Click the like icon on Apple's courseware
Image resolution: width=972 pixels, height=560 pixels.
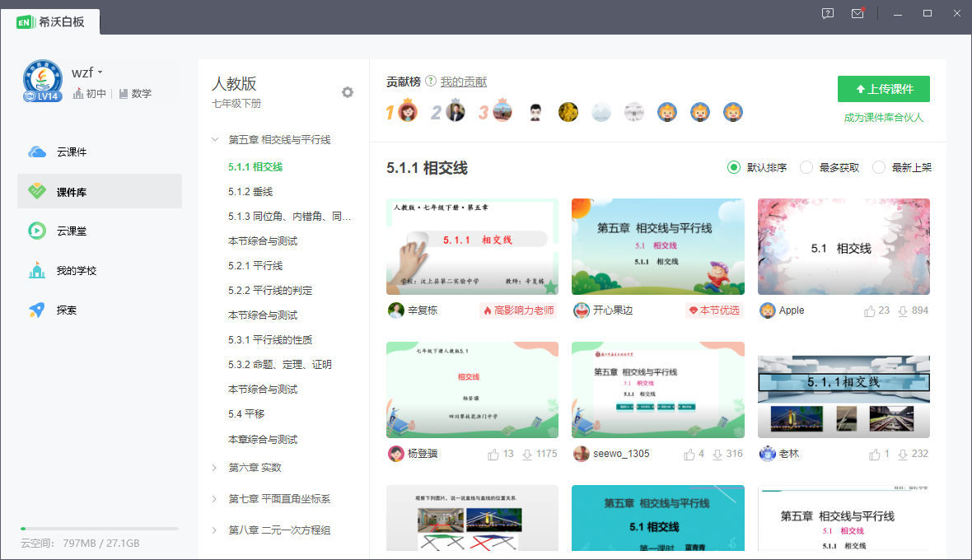(869, 310)
